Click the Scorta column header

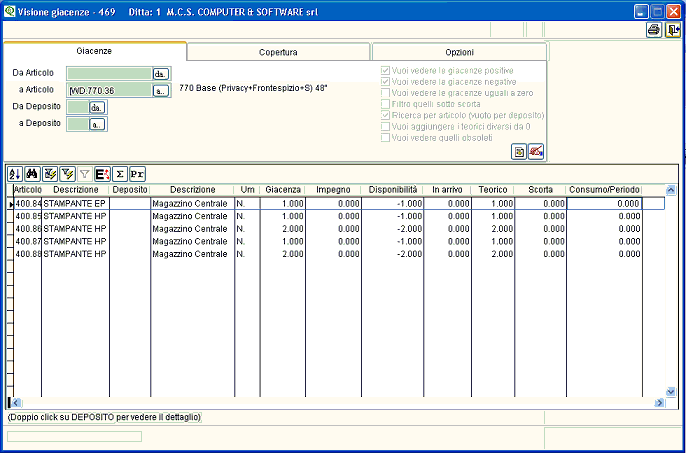click(540, 190)
